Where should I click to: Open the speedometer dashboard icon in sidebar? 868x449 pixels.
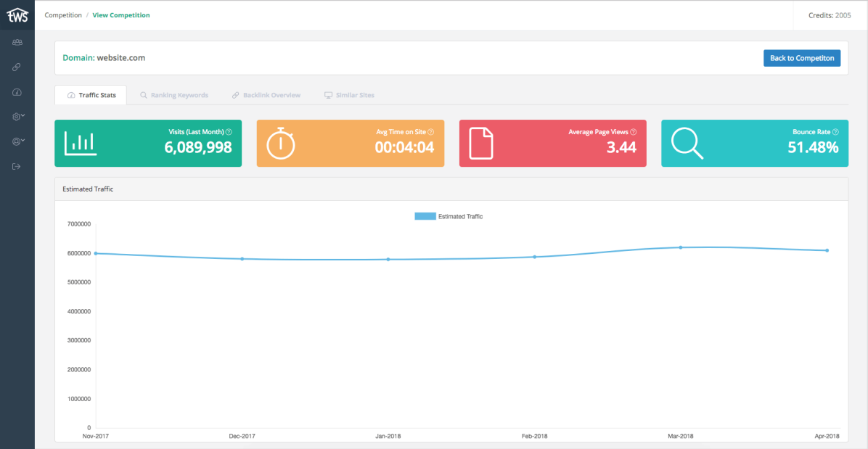pyautogui.click(x=17, y=92)
